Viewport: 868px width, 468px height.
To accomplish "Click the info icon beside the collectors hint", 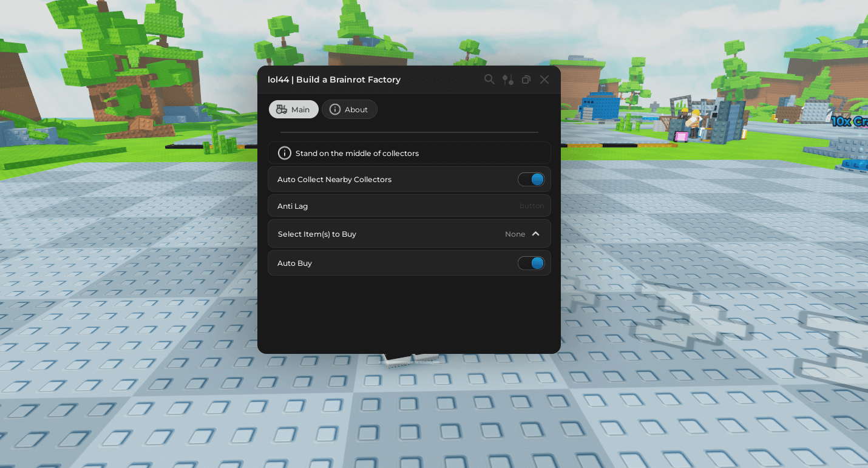I will 285,153.
